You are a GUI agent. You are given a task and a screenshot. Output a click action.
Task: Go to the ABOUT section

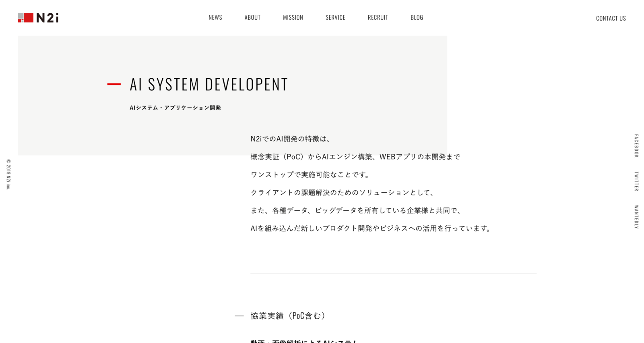pyautogui.click(x=252, y=17)
